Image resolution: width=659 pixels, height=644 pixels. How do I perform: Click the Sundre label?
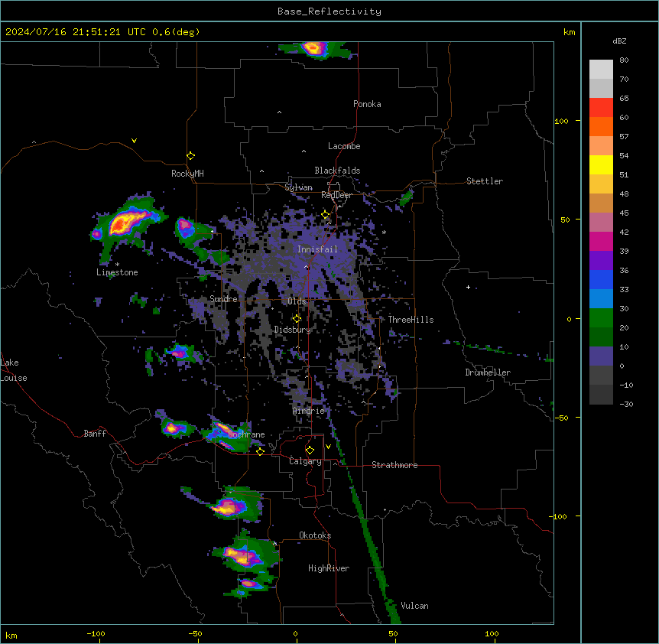tap(223, 299)
